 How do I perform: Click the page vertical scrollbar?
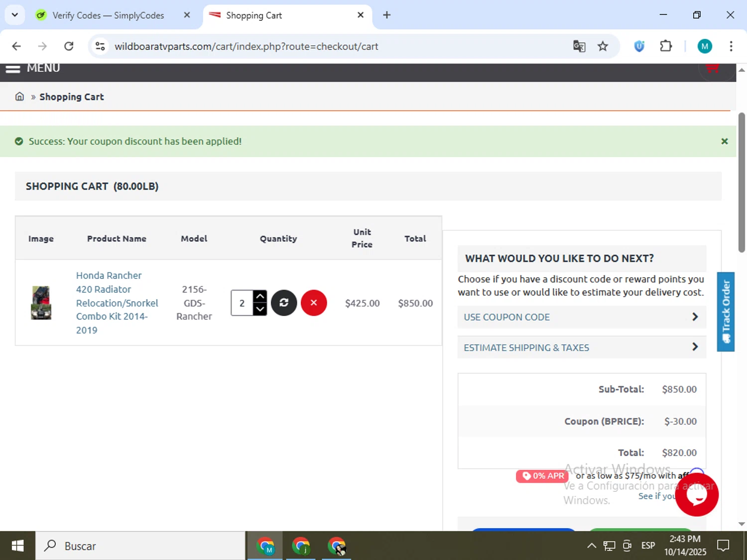742,182
